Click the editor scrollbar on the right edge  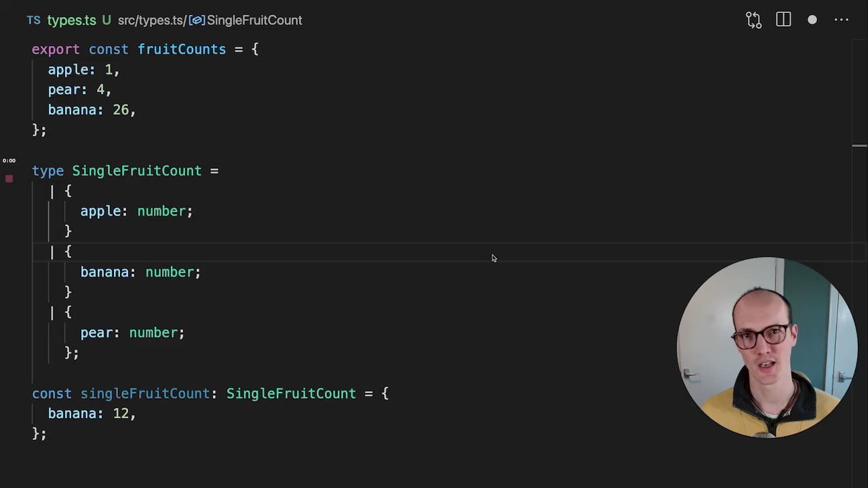(859, 144)
